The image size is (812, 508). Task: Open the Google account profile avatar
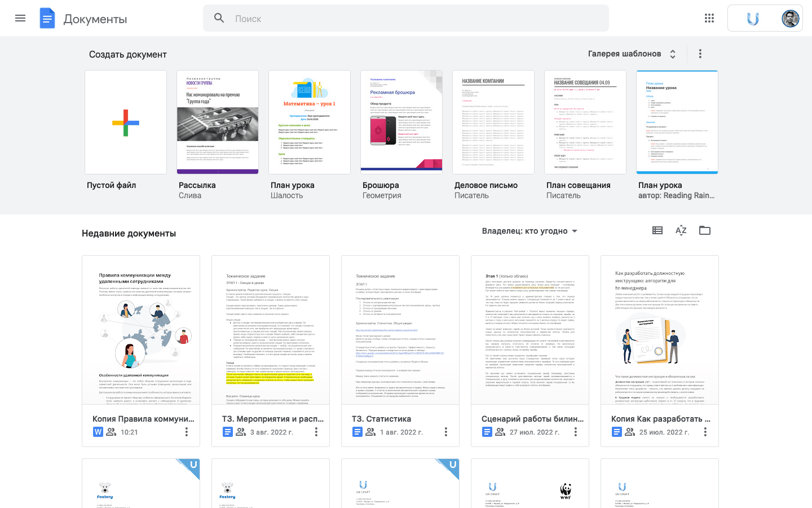[x=791, y=18]
